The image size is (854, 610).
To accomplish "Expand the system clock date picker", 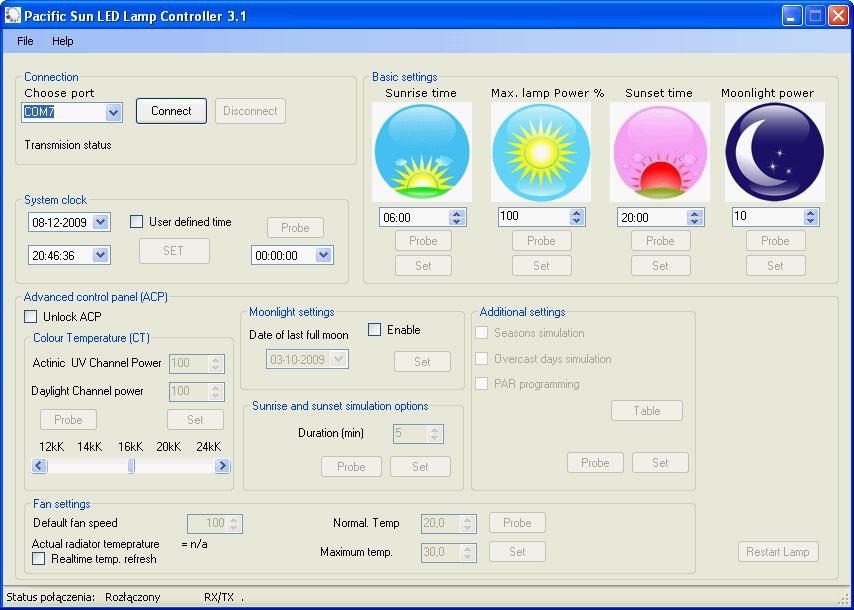I will point(100,222).
